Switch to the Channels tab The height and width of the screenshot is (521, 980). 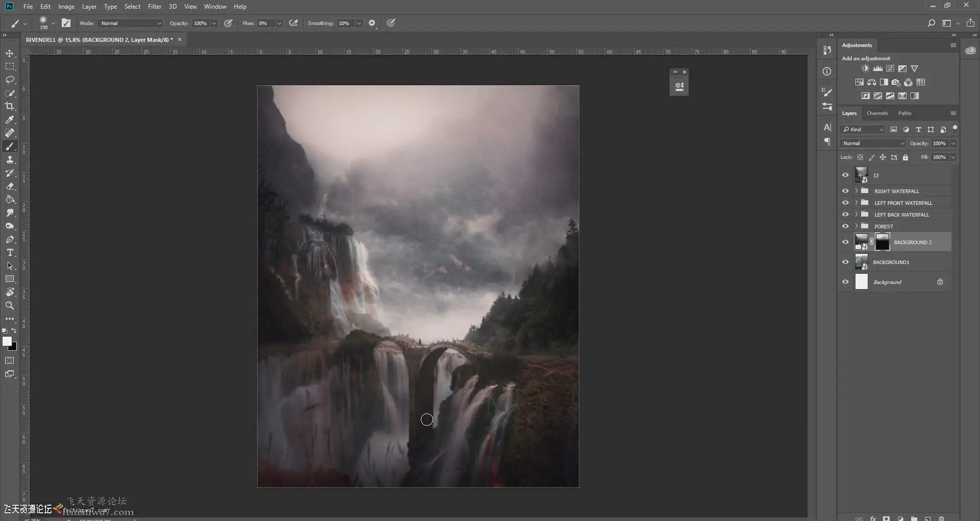pos(877,113)
